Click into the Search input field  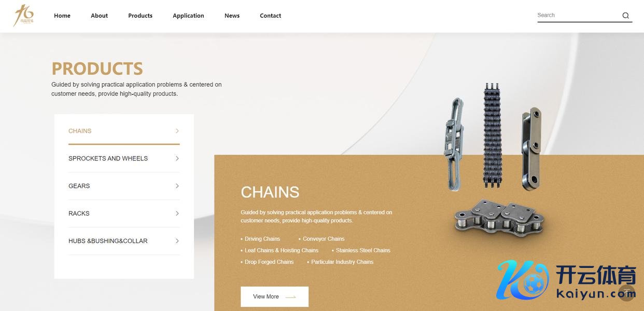pos(578,16)
